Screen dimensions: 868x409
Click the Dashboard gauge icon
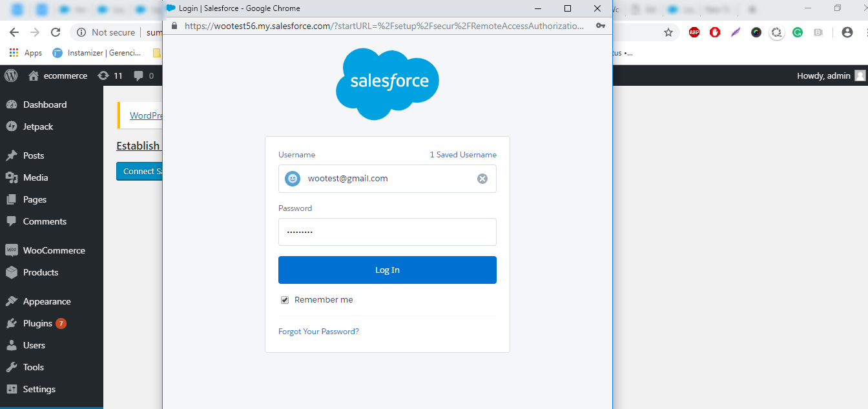pyautogui.click(x=11, y=105)
